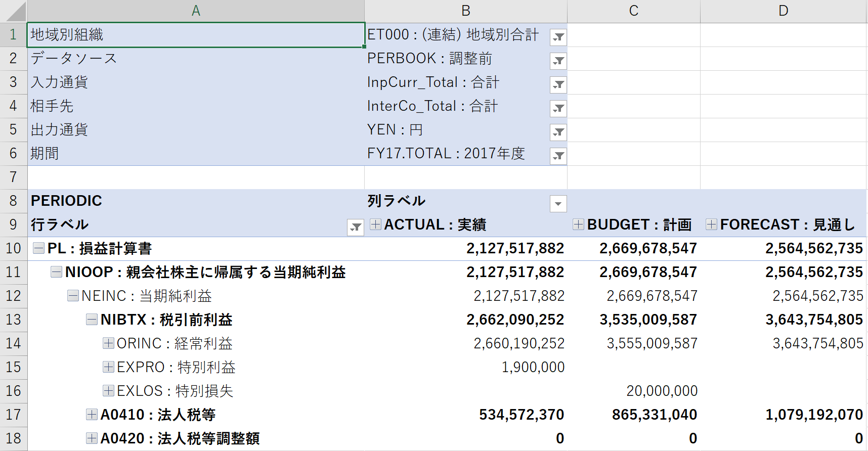Click PL budget value 2,669,678,547 in row 10
The width and height of the screenshot is (868, 451).
[x=648, y=248]
